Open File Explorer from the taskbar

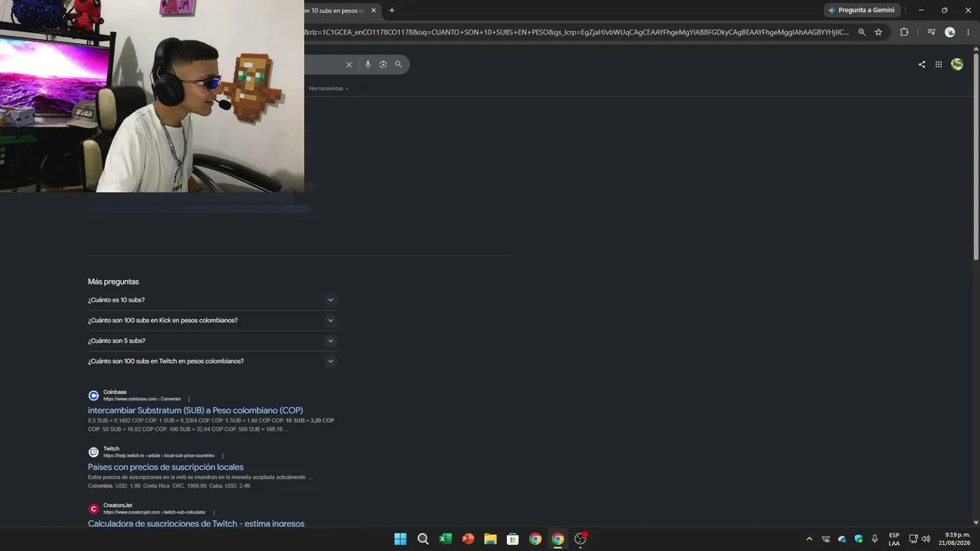490,539
